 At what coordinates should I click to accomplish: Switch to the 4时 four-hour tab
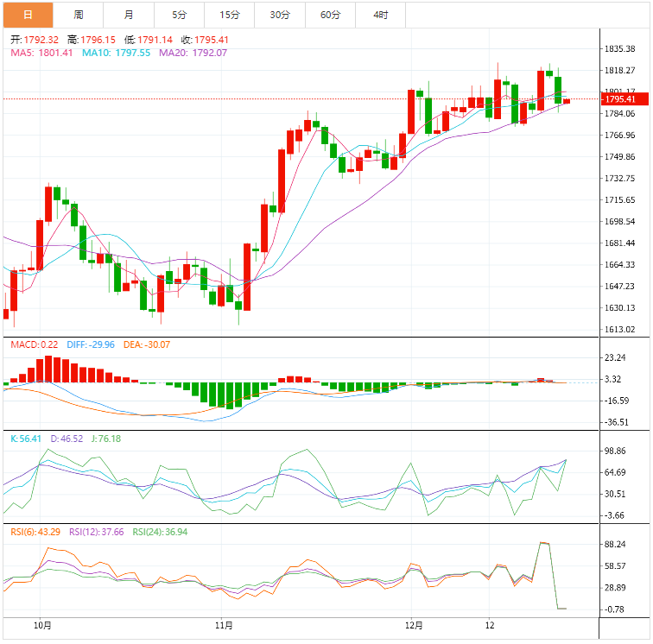click(x=380, y=15)
